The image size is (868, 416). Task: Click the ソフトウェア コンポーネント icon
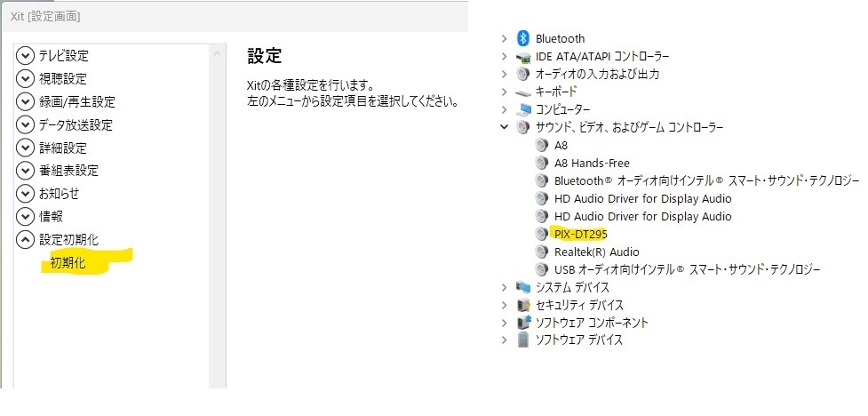[x=522, y=323]
